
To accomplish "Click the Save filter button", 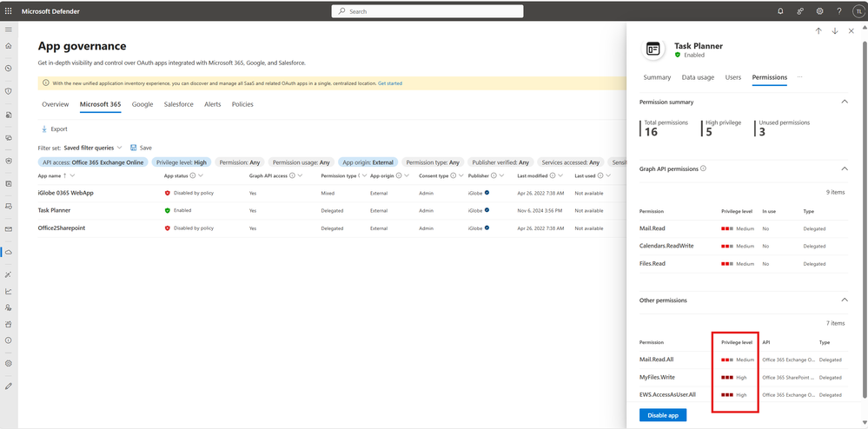I will coord(141,148).
